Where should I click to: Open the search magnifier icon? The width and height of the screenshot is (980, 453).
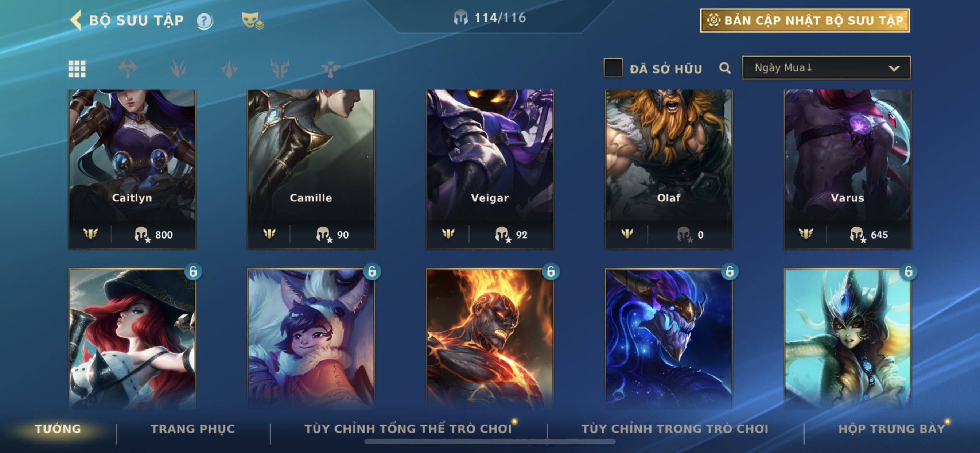click(725, 69)
